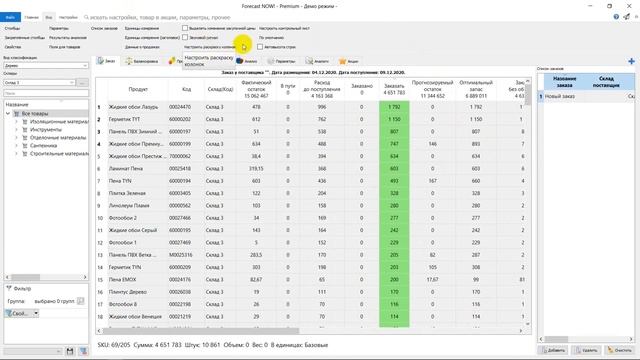Click 'По умолчанию' ribbon button

tap(271, 38)
